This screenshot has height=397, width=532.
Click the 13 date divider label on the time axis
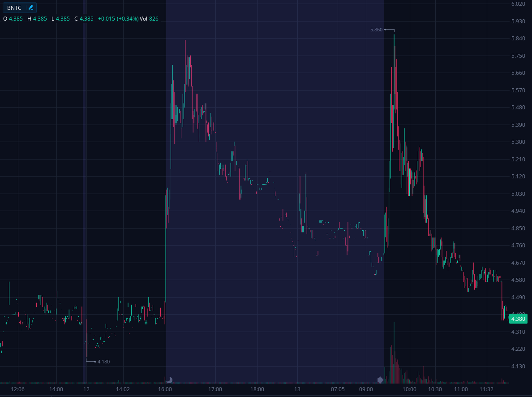(x=296, y=389)
